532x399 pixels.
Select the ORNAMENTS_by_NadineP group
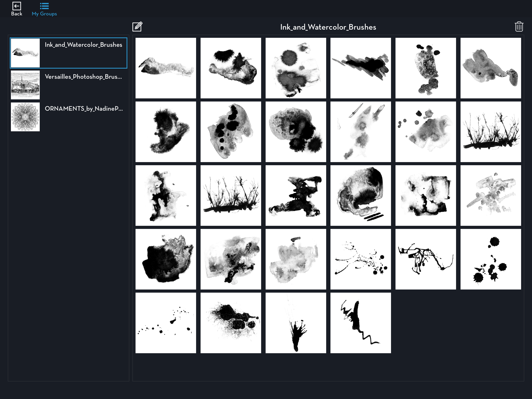[x=84, y=109]
